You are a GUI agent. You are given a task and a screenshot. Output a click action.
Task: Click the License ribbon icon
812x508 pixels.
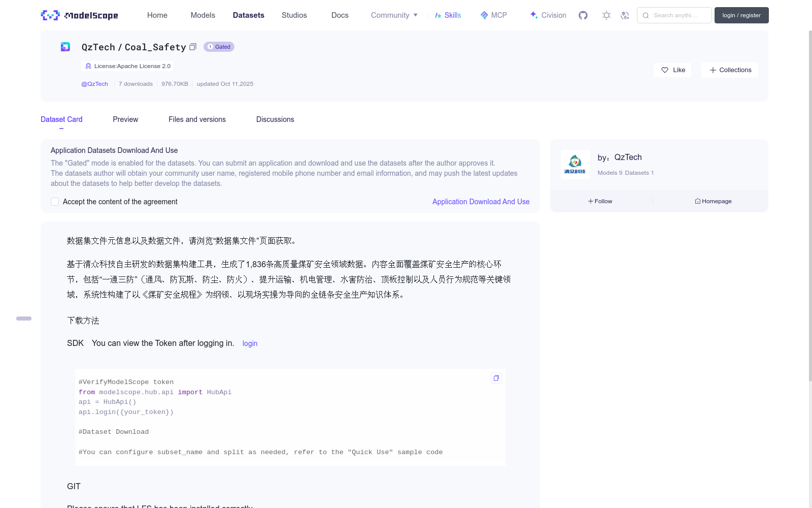(88, 66)
